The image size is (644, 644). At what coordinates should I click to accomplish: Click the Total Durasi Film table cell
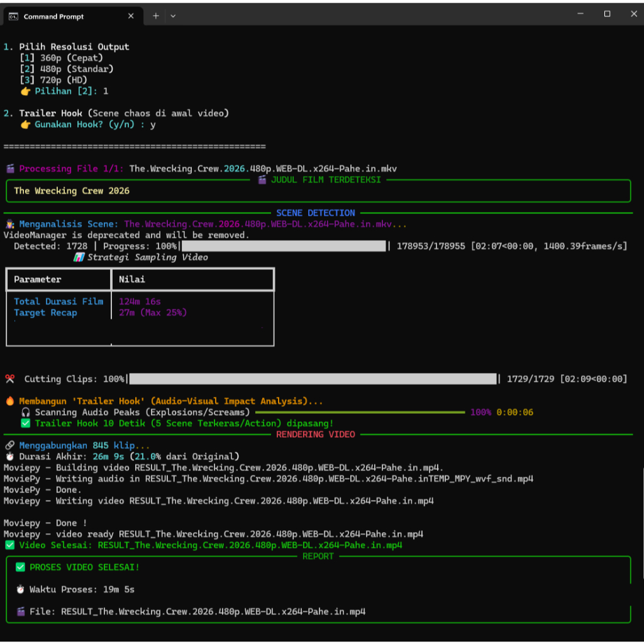click(58, 301)
